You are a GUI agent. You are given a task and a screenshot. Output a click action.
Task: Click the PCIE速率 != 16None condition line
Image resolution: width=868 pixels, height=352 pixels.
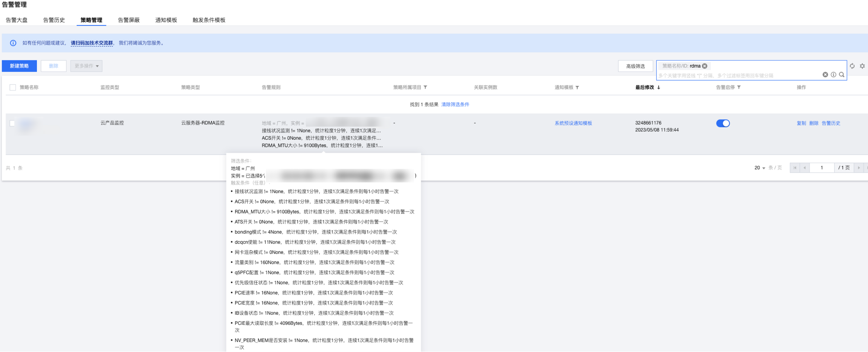click(314, 293)
